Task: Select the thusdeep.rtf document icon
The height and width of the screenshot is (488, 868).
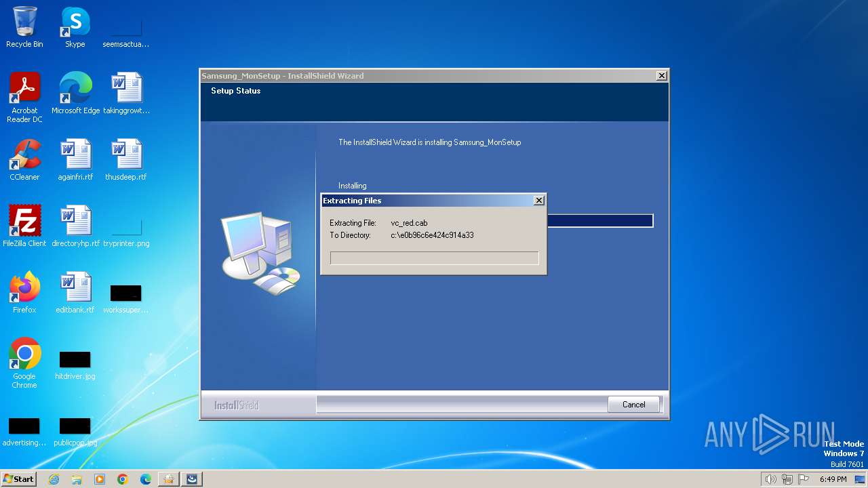Action: tap(126, 160)
